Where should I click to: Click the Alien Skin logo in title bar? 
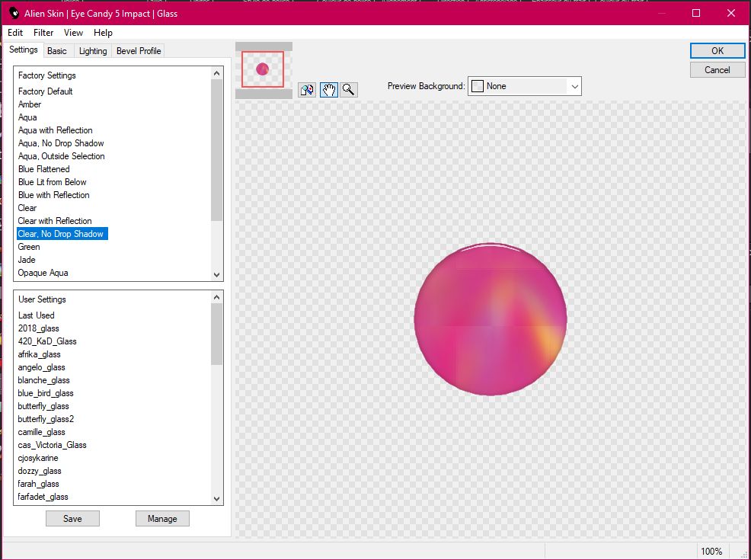coord(14,13)
